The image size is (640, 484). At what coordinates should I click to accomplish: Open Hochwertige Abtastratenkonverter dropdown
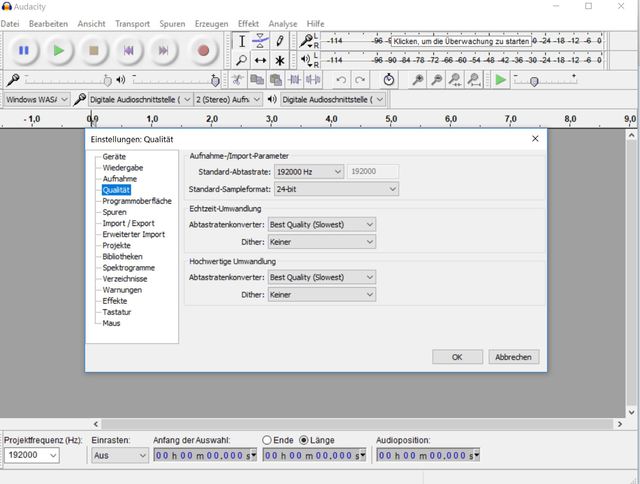pos(322,277)
